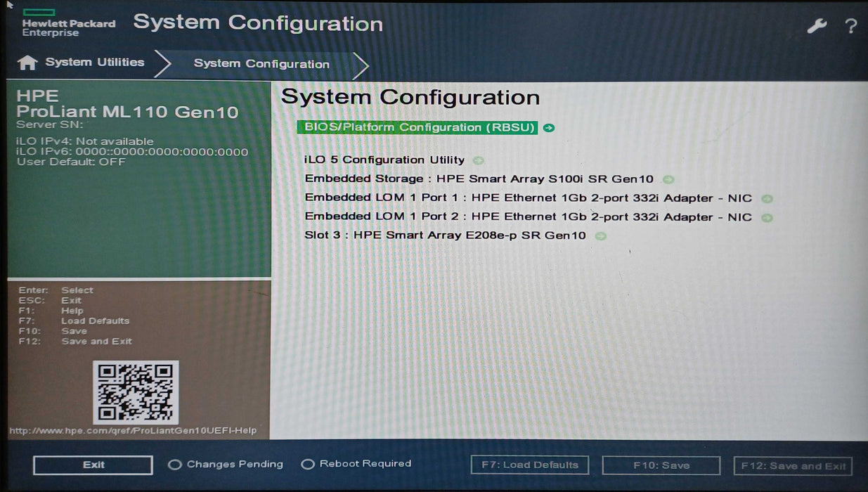Open Embedded Storage HPE Smart Array S100i
The width and height of the screenshot is (868, 492).
pos(479,179)
